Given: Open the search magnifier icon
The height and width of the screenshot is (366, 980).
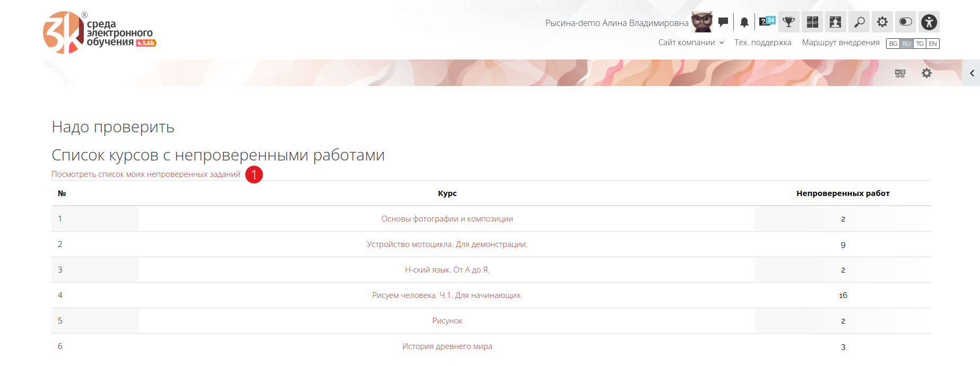Looking at the screenshot, I should point(859,22).
